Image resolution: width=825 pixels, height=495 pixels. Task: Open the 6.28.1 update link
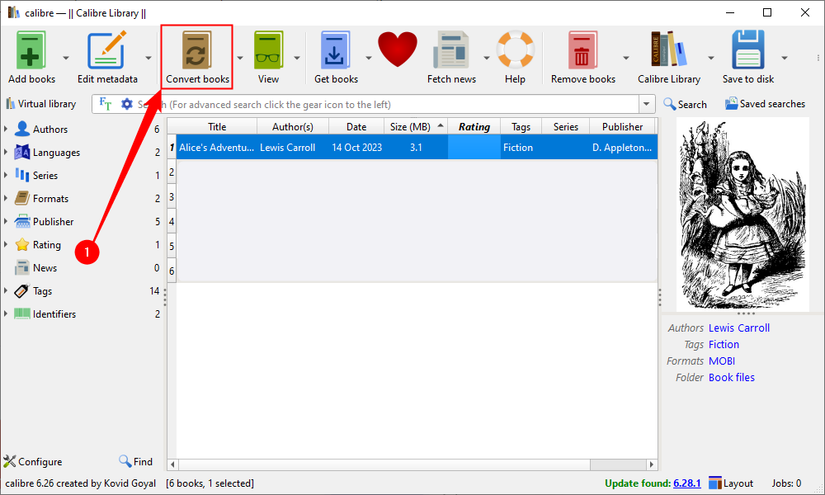pos(687,483)
